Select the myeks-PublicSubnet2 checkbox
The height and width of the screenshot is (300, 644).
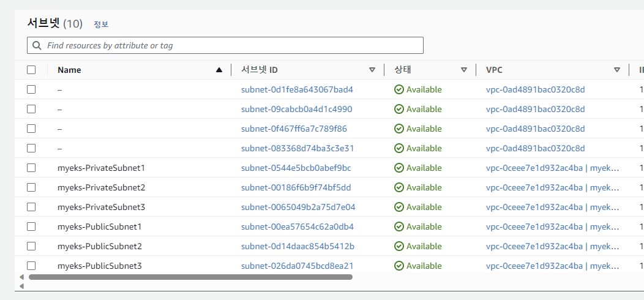[31, 246]
